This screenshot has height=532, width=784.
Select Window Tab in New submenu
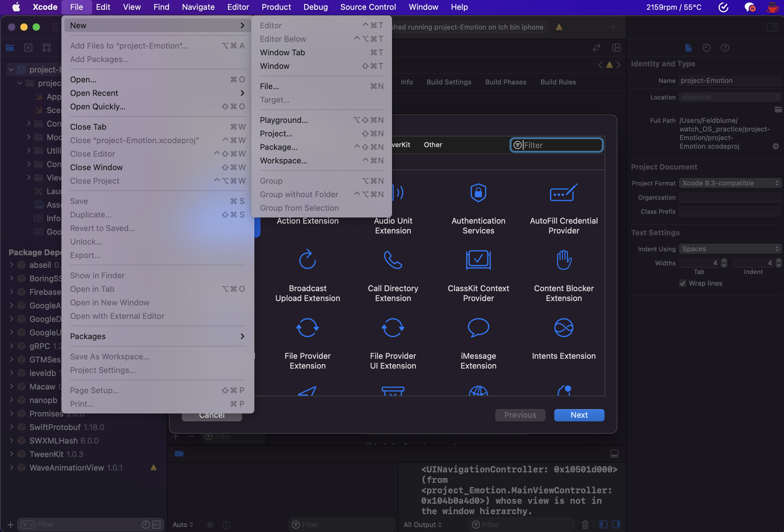pyautogui.click(x=321, y=52)
